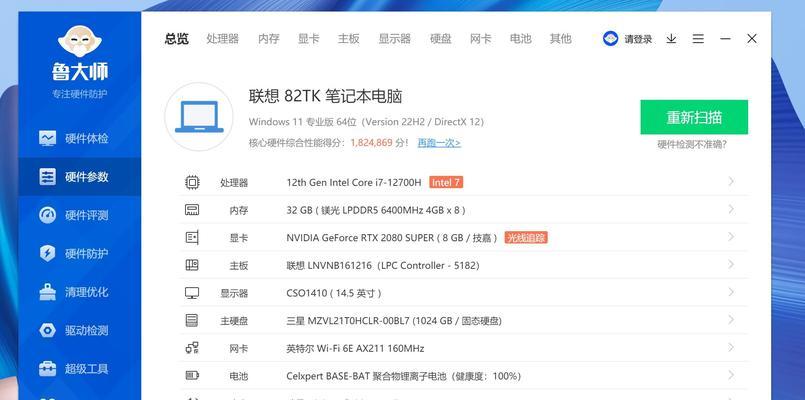The height and width of the screenshot is (400, 805).
Task: Expand the 电池 row chevron
Action: pos(731,375)
